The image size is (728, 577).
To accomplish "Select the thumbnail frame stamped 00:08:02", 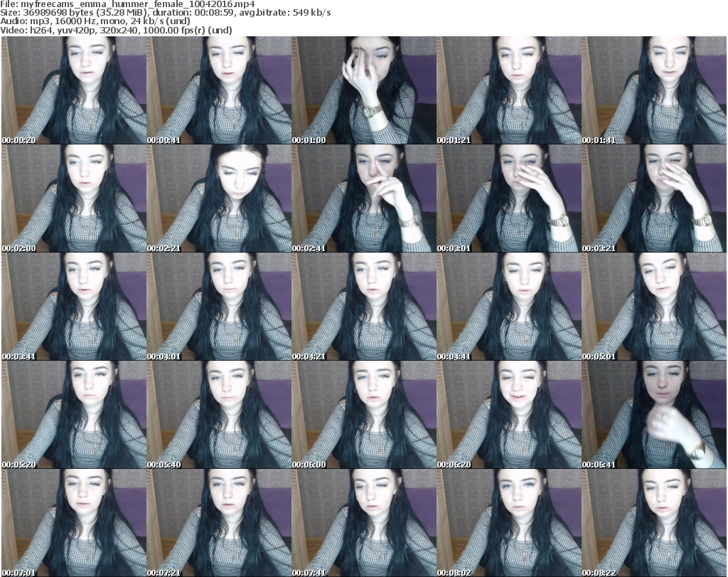I will (509, 523).
